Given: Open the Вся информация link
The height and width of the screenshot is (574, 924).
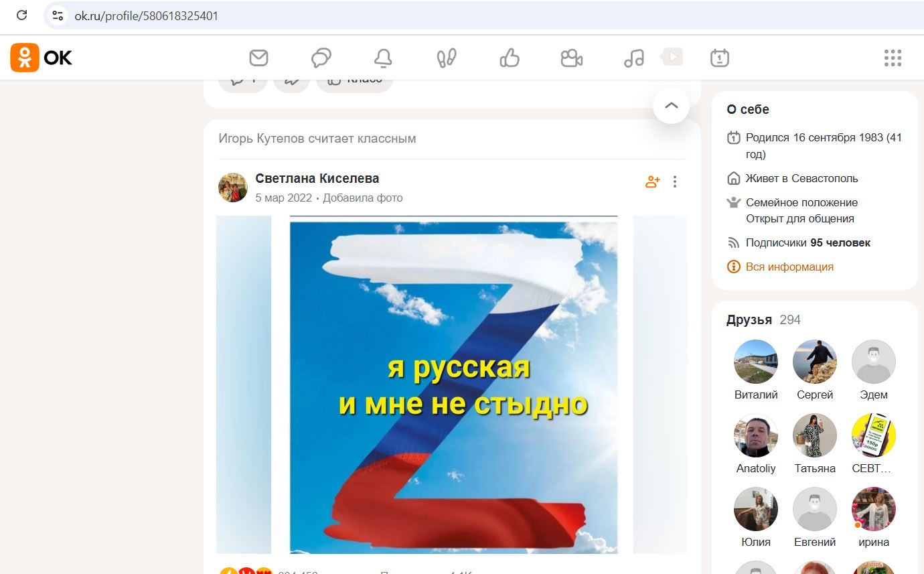Looking at the screenshot, I should pyautogui.click(x=789, y=267).
